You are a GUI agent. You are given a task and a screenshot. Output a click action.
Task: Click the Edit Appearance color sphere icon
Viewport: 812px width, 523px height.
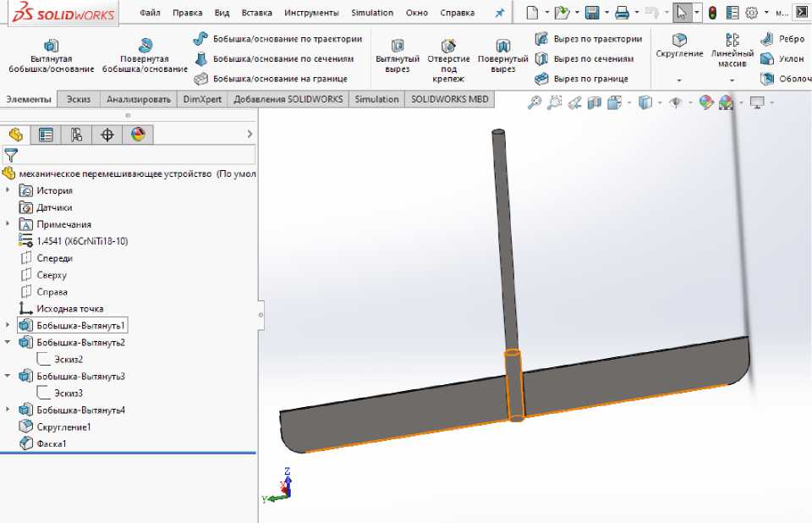(706, 102)
